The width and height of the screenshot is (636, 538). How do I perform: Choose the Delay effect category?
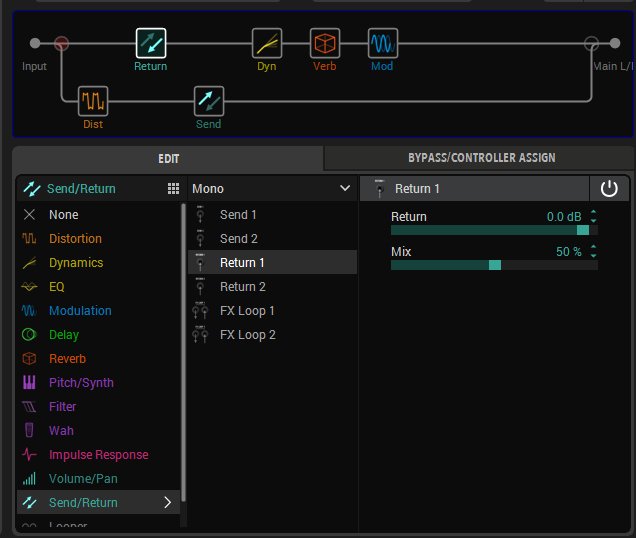pyautogui.click(x=63, y=335)
